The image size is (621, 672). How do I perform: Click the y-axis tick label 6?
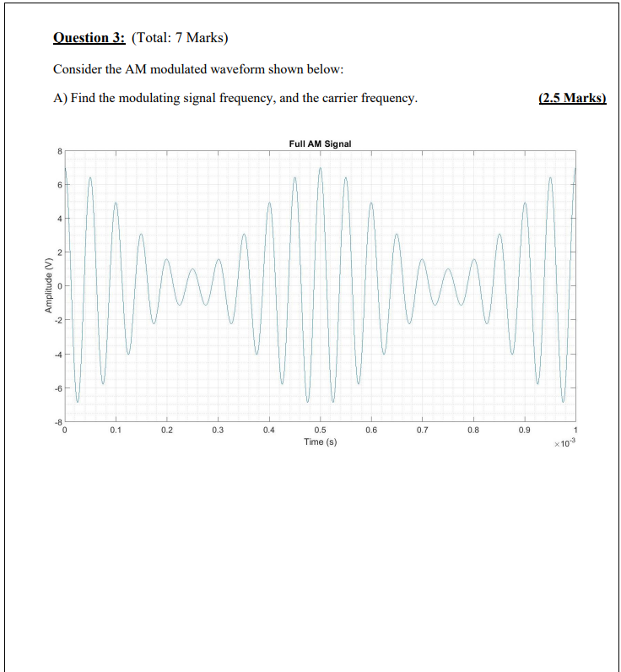coord(60,185)
